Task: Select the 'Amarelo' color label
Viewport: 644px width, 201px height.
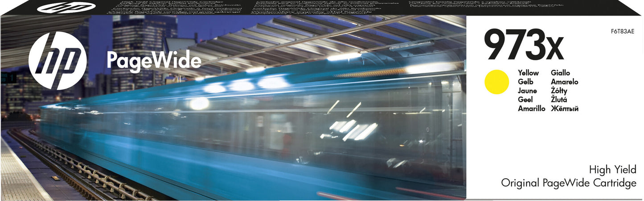Action: coord(564,82)
